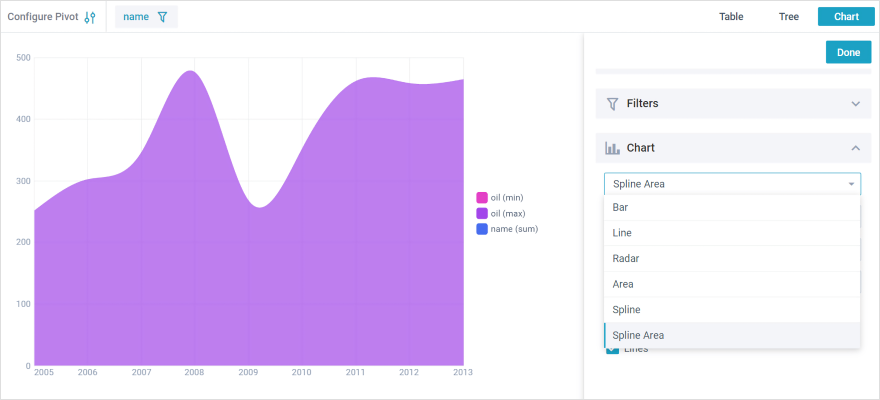Click the Filters section title
880x400 pixels.
tap(643, 104)
